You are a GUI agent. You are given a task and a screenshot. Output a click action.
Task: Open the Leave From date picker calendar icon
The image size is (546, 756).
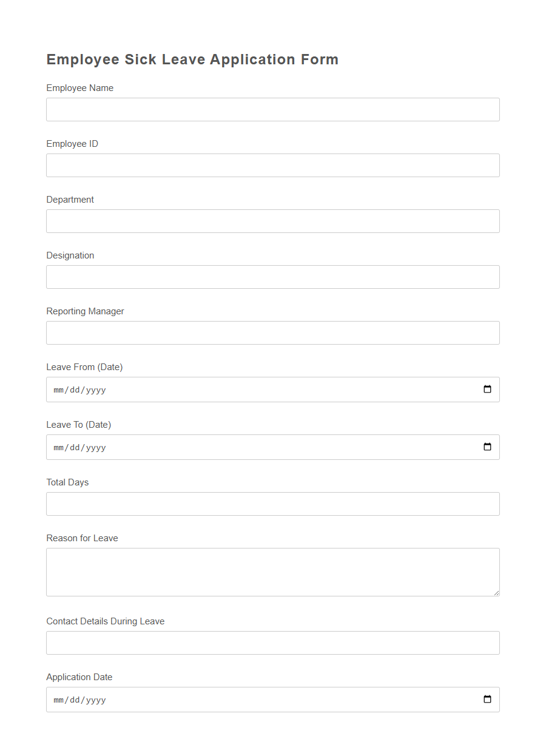[487, 390]
